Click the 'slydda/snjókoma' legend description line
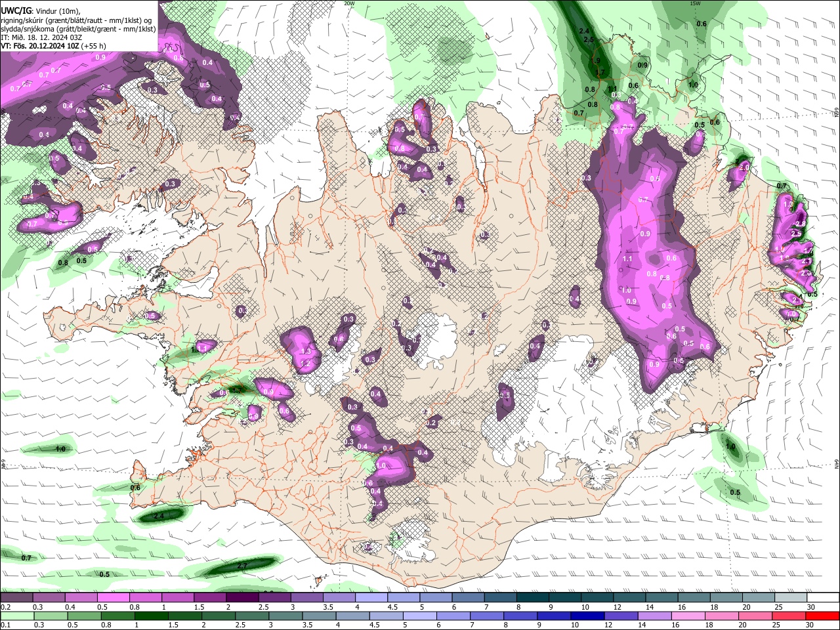The height and width of the screenshot is (630, 840). 78,29
